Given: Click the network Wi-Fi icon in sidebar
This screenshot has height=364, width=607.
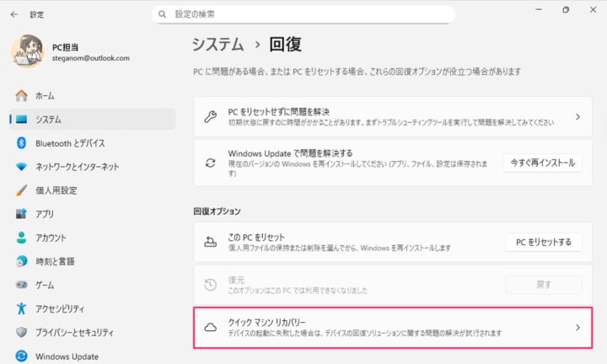Looking at the screenshot, I should [22, 167].
